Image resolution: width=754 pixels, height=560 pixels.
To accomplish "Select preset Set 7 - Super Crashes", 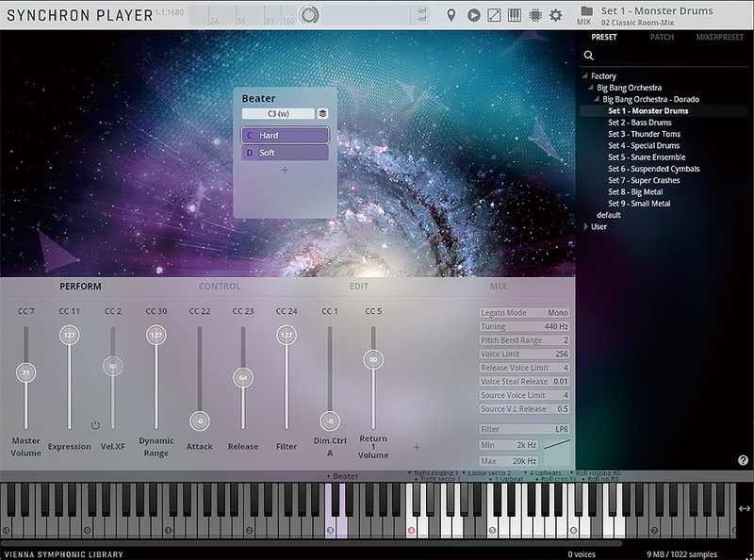I will [644, 180].
